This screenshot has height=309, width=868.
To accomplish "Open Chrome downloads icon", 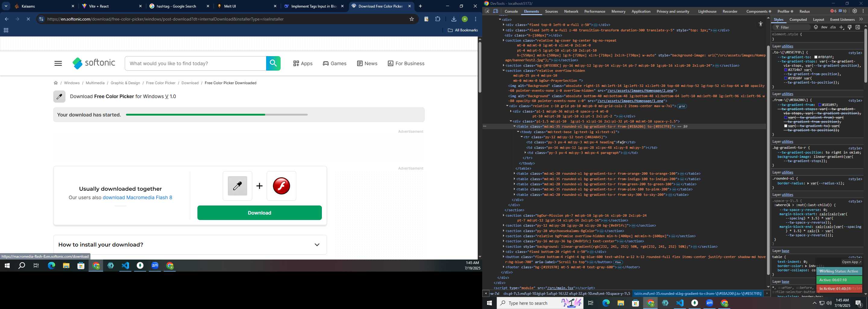I will pos(454,19).
